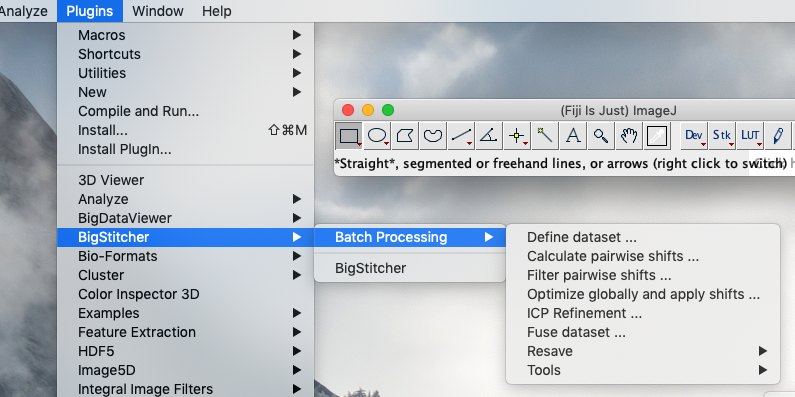Select the Freehand selection tool
The height and width of the screenshot is (397, 795).
coord(432,136)
